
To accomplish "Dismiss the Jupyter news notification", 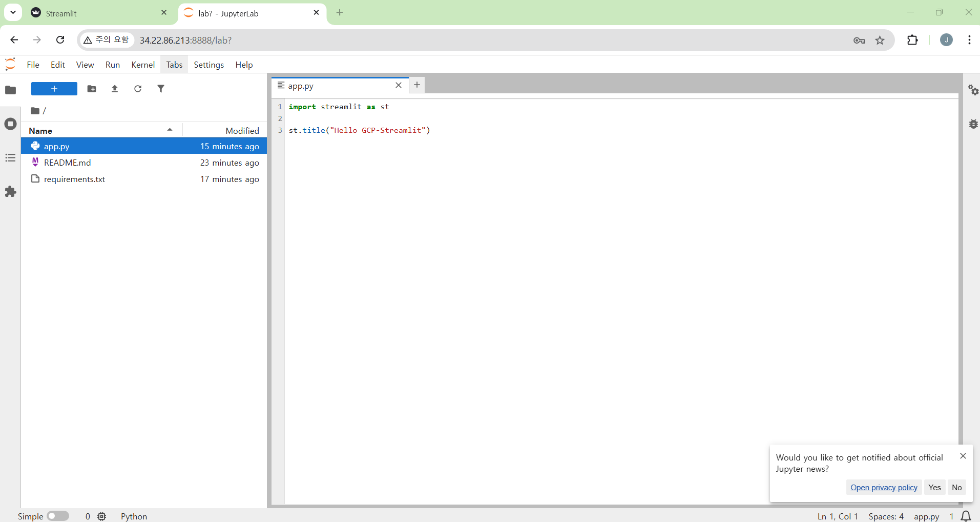I will click(x=963, y=456).
